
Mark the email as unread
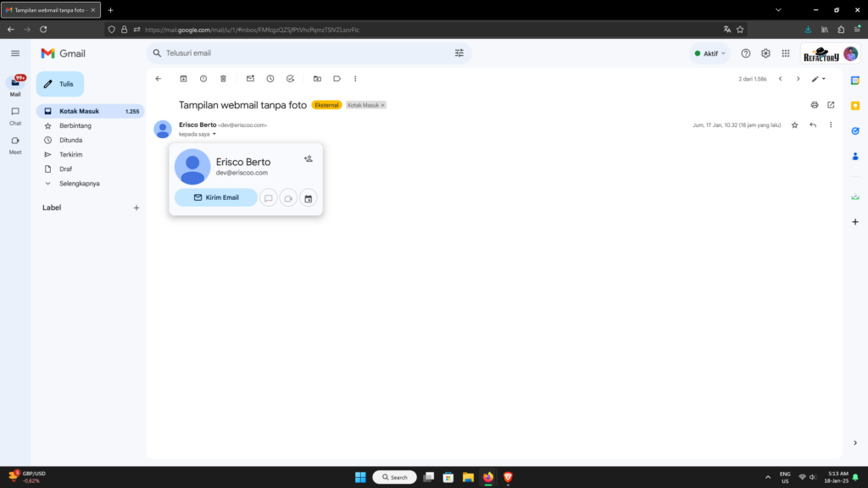(250, 79)
